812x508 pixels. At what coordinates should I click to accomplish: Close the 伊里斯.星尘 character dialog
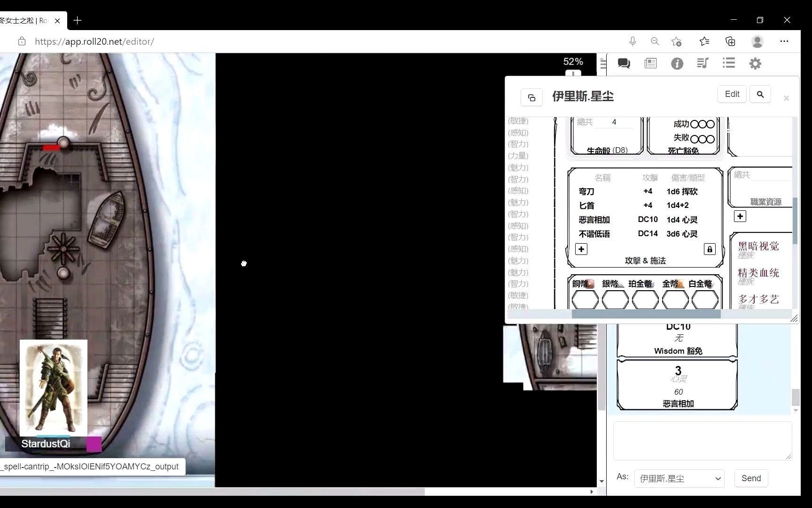(786, 98)
